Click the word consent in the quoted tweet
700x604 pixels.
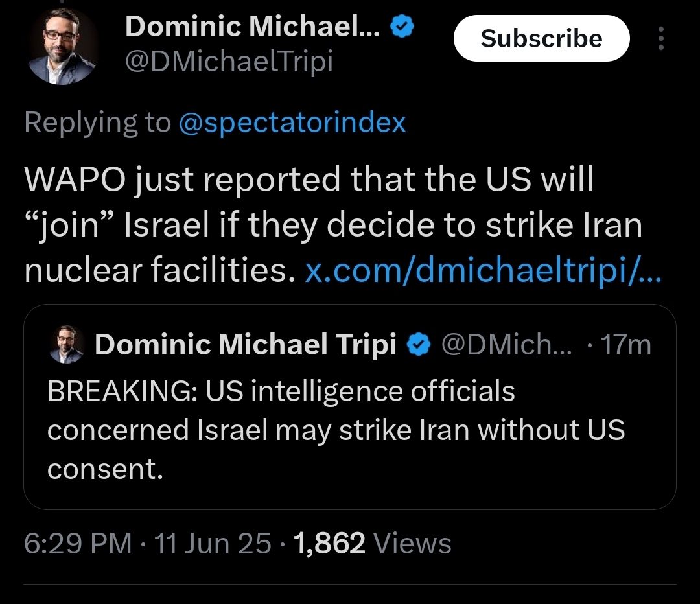106,469
